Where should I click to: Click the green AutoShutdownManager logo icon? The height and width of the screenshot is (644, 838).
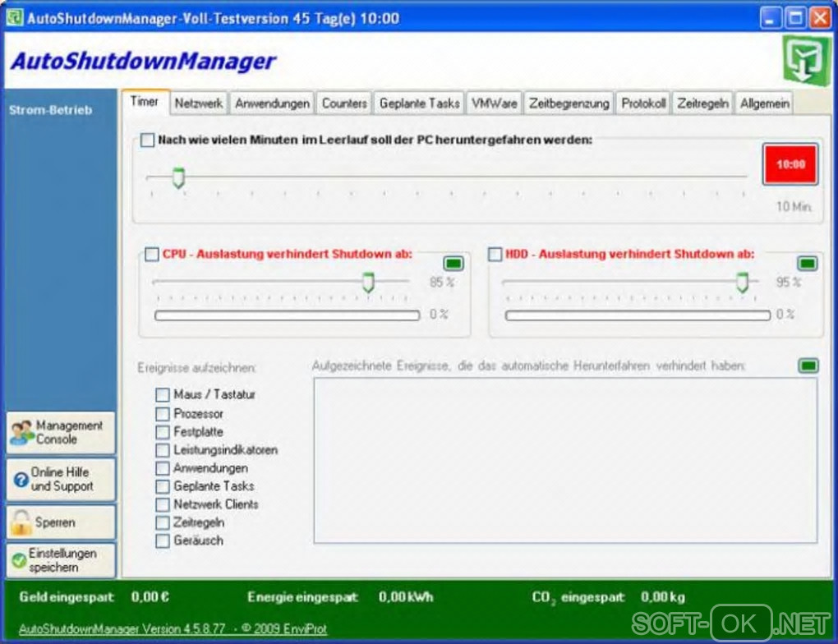[806, 60]
